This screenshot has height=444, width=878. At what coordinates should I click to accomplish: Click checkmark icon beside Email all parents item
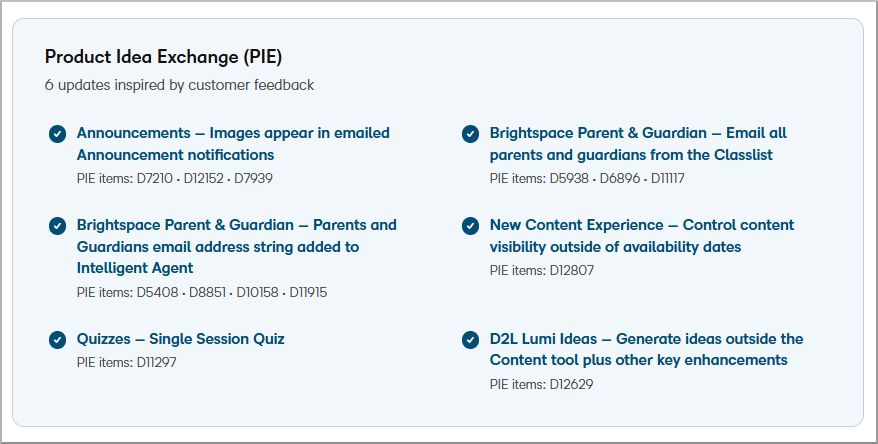click(x=470, y=134)
